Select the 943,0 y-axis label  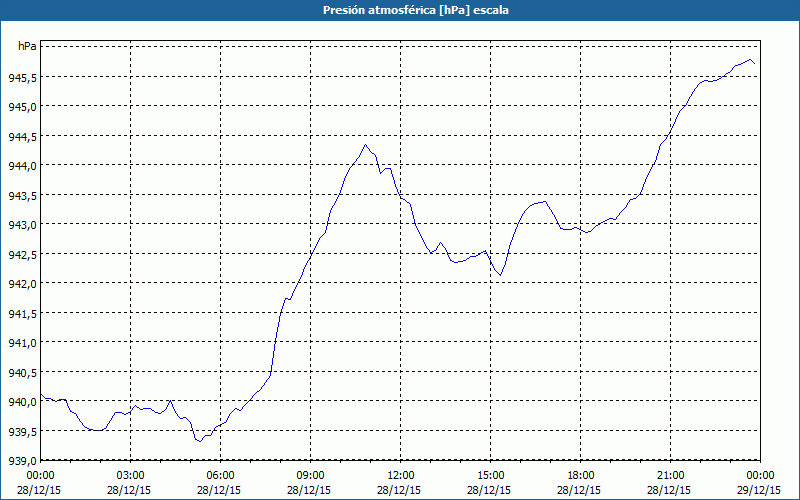(x=20, y=224)
